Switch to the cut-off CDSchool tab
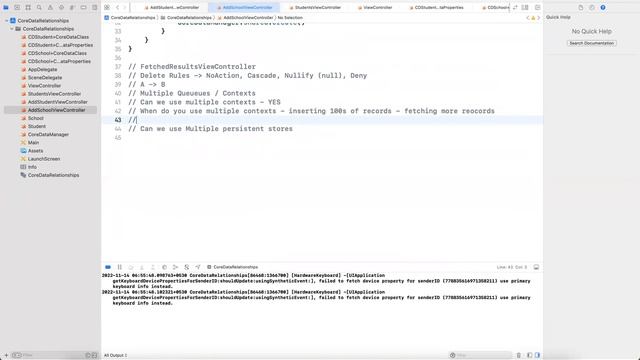Viewport: 640px width, 360px height. [496, 7]
